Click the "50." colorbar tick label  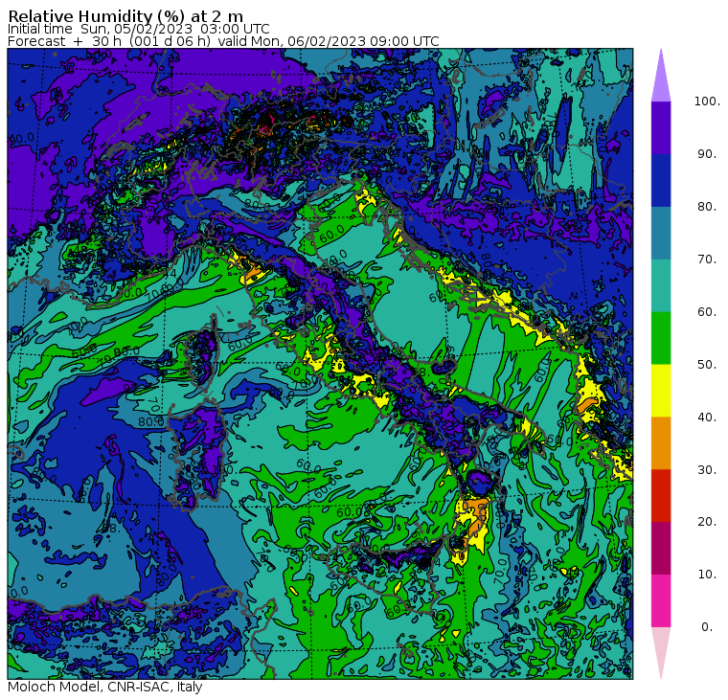[707, 365]
